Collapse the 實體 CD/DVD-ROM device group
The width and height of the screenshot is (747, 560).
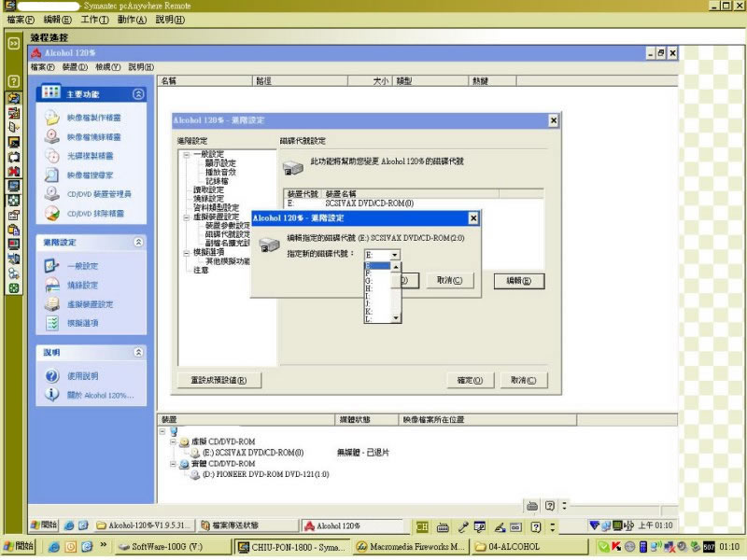(x=173, y=464)
